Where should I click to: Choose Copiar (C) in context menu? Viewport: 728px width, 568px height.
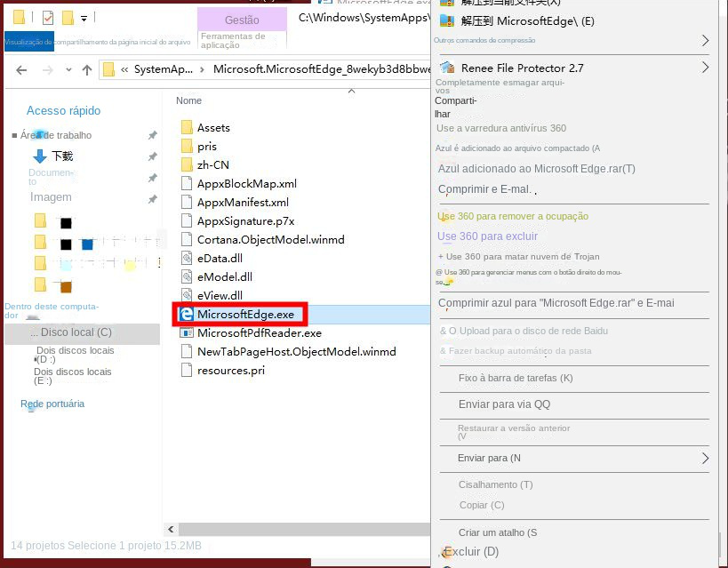click(482, 505)
